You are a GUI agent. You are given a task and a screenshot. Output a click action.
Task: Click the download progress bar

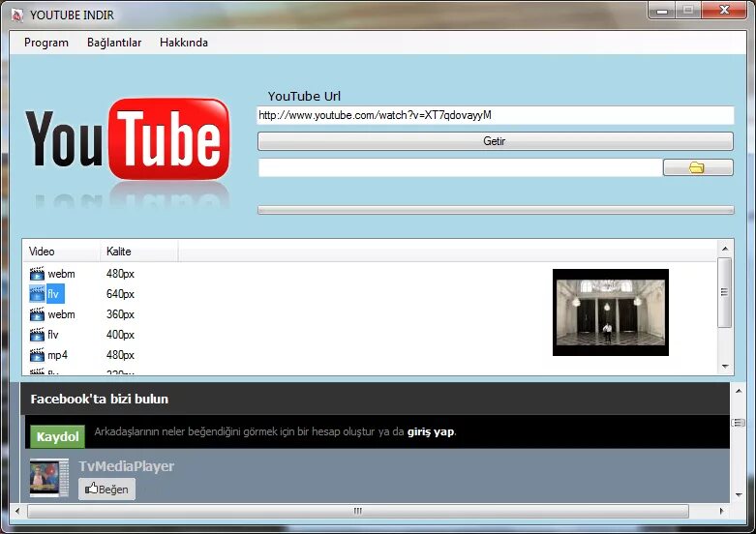coord(496,210)
